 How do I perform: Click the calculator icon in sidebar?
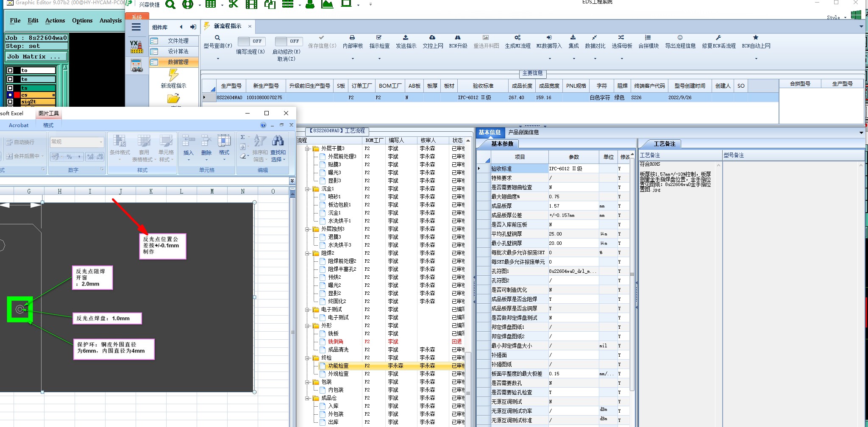click(136, 66)
